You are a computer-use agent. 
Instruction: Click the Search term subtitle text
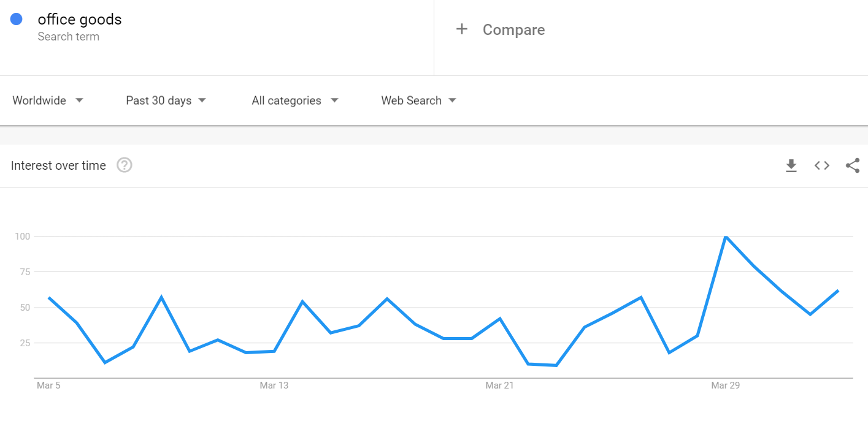pyautogui.click(x=68, y=37)
